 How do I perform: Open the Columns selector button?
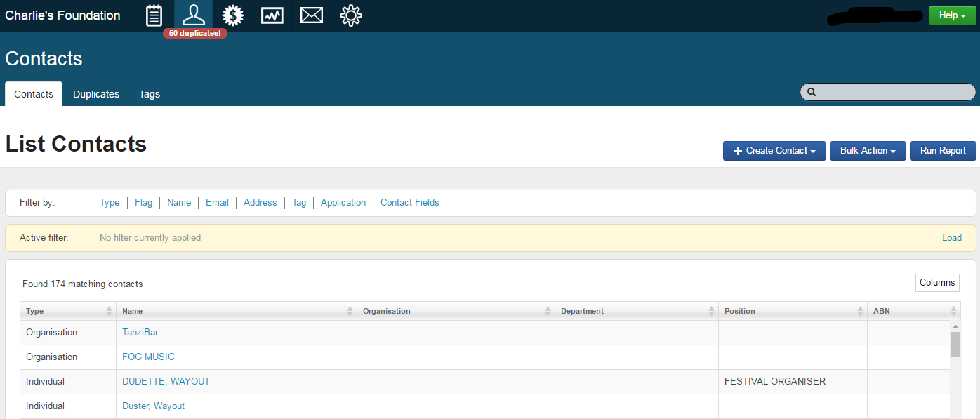[937, 283]
